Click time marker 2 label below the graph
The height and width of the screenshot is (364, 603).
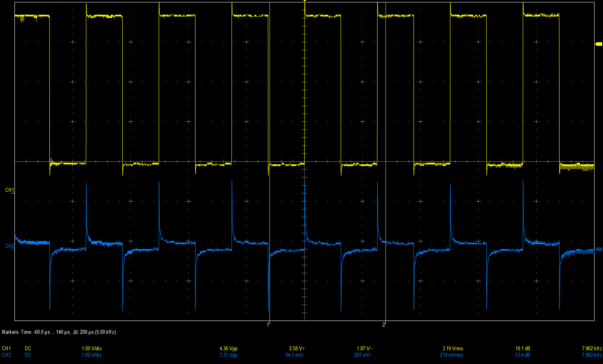coord(384,325)
